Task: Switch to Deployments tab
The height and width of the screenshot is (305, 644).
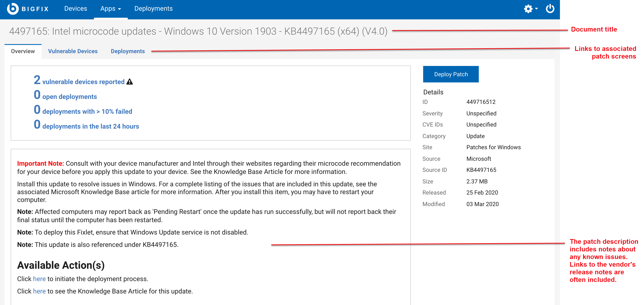Action: 128,51
